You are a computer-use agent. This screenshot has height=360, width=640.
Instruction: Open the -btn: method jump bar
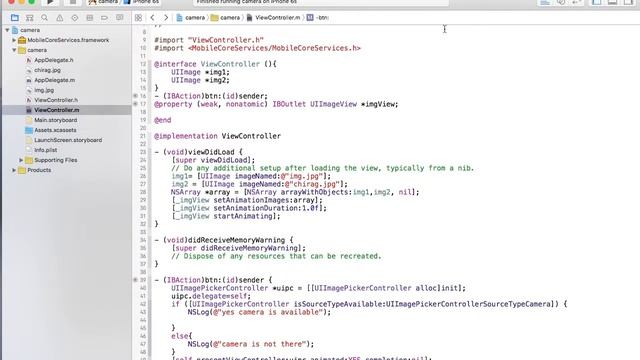[x=318, y=18]
